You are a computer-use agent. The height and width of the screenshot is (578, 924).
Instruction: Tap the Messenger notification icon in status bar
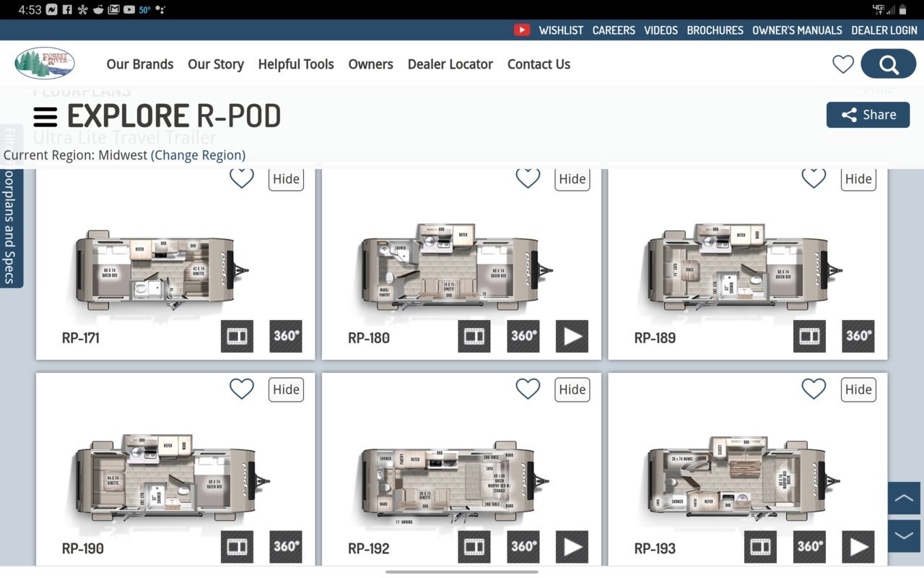pyautogui.click(x=52, y=9)
